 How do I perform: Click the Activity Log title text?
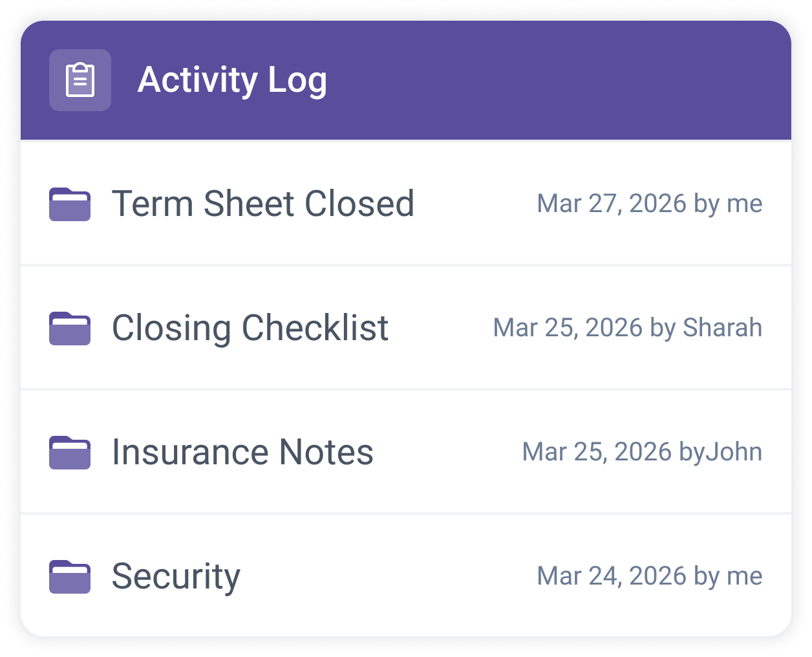[233, 80]
